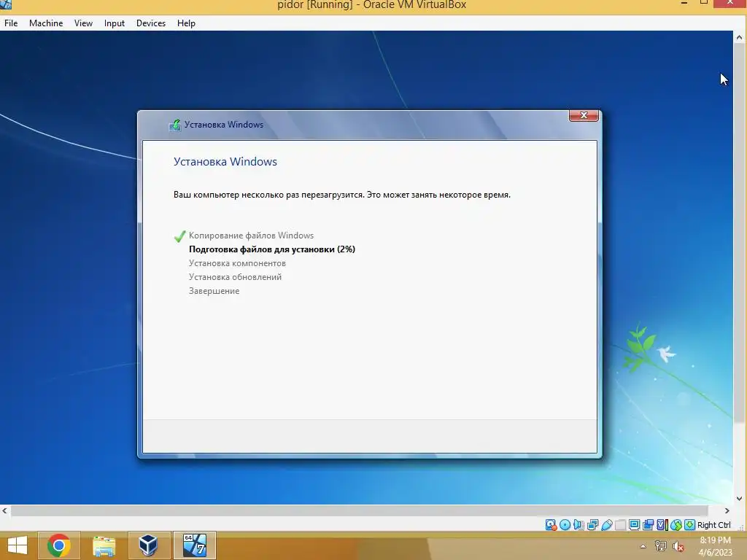Open File Explorer from the taskbar
Screen dimensions: 747x560
(104, 545)
